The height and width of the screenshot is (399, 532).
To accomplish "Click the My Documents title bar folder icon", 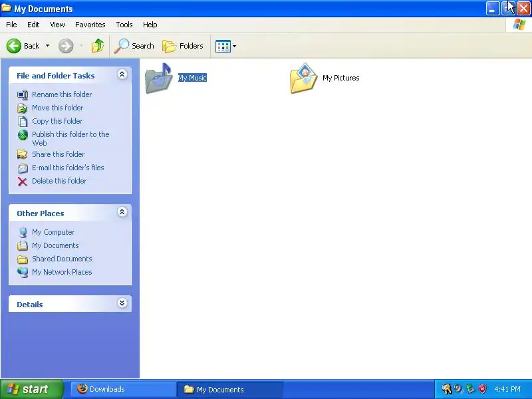I will [x=7, y=8].
